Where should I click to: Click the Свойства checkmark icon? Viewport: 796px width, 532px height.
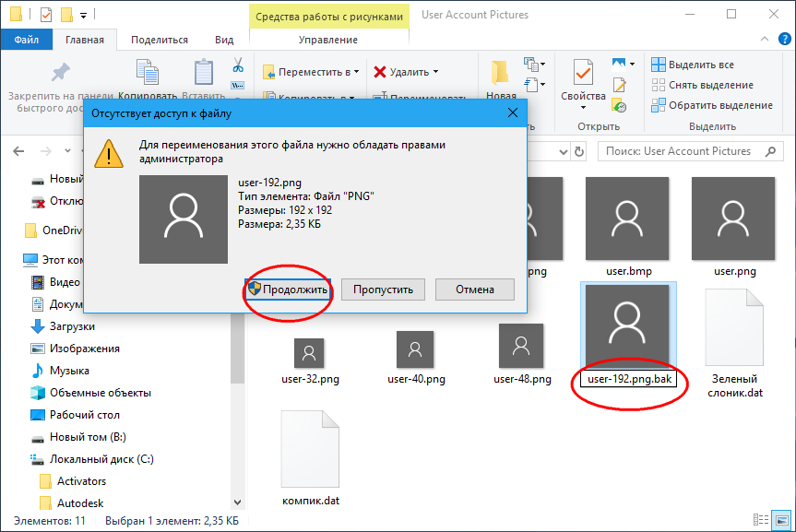[x=583, y=72]
